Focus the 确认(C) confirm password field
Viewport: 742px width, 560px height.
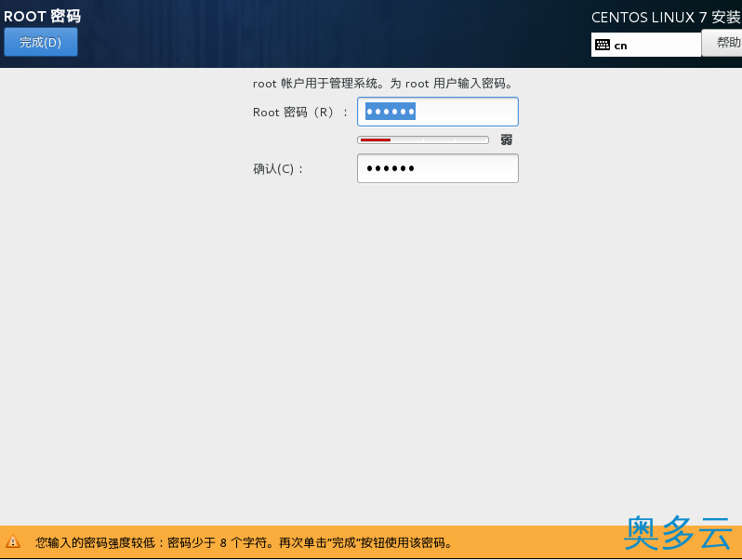coord(438,168)
